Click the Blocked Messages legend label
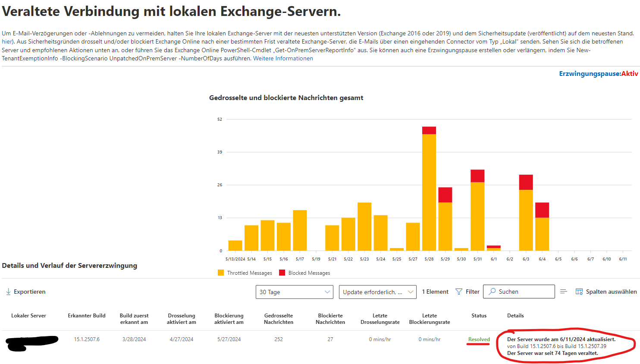 pos(309,273)
